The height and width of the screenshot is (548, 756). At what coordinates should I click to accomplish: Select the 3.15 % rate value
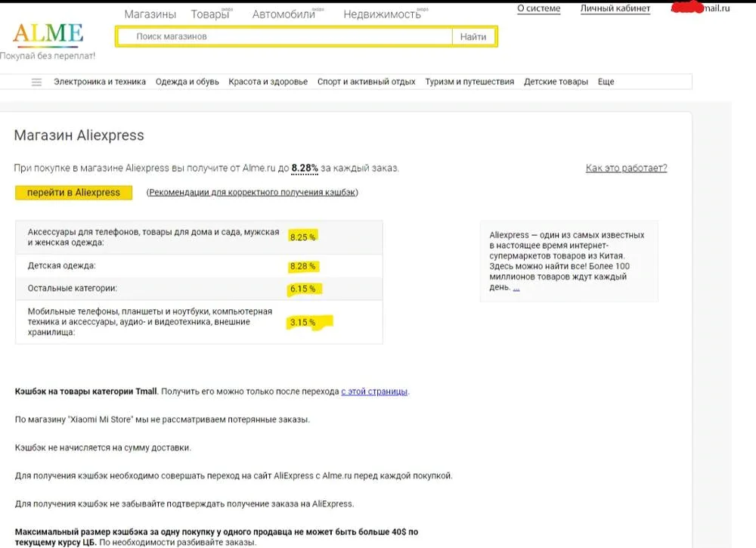(x=303, y=323)
